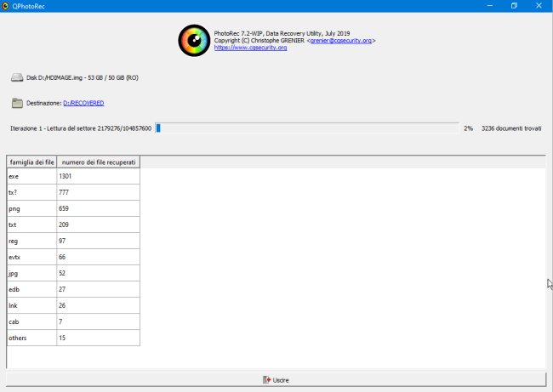Select the evtx file family row
The height and width of the screenshot is (392, 553).
73,257
